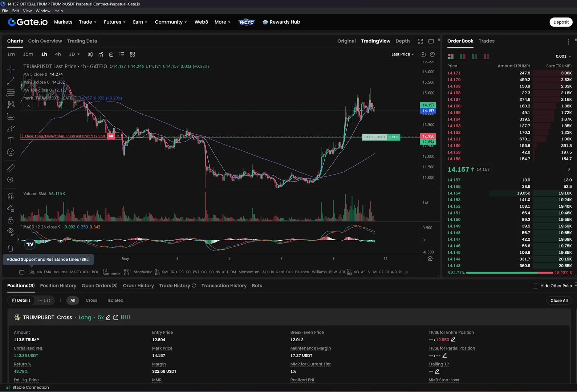Select the ruler measure tool
The height and width of the screenshot is (392, 577).
tap(11, 168)
